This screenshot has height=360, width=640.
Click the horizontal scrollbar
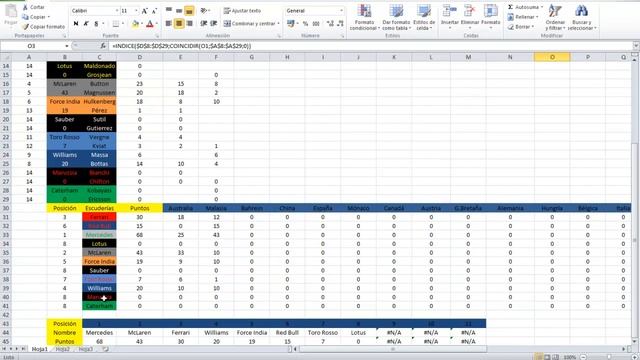click(x=393, y=349)
